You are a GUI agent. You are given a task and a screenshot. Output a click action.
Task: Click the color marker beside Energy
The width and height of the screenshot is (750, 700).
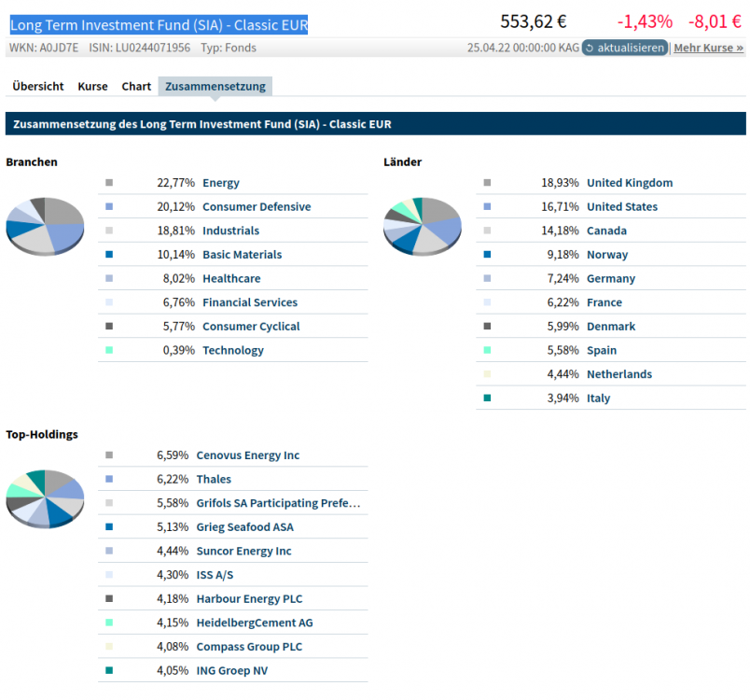click(x=108, y=182)
